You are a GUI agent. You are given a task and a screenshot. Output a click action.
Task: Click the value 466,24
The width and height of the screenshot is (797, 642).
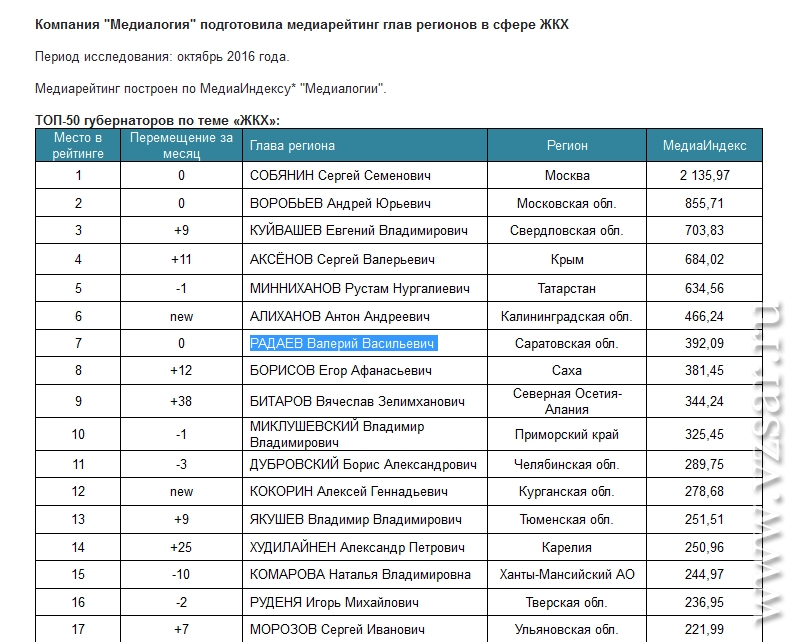click(704, 316)
